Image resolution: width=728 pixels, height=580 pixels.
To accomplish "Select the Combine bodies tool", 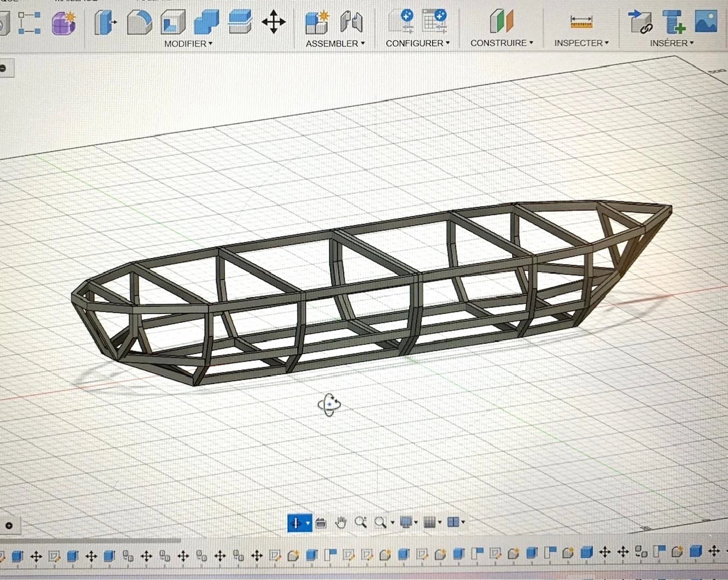I will pyautogui.click(x=206, y=23).
